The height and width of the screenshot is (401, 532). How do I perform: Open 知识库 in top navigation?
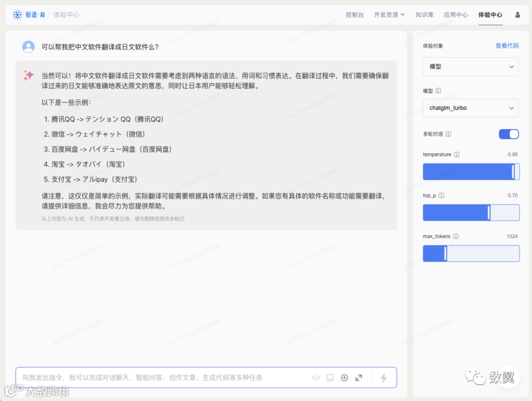pos(425,15)
